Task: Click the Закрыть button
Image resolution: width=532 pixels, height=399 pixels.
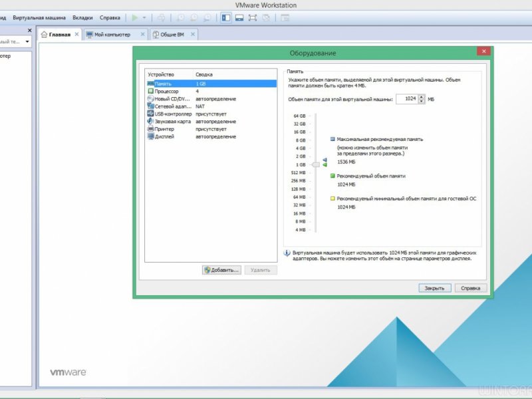Action: coord(435,288)
